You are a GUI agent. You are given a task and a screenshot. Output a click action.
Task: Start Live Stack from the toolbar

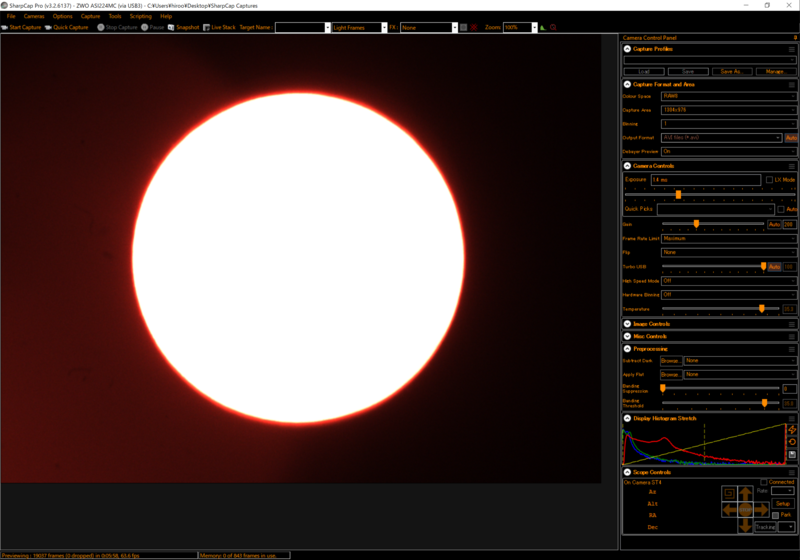tap(219, 28)
